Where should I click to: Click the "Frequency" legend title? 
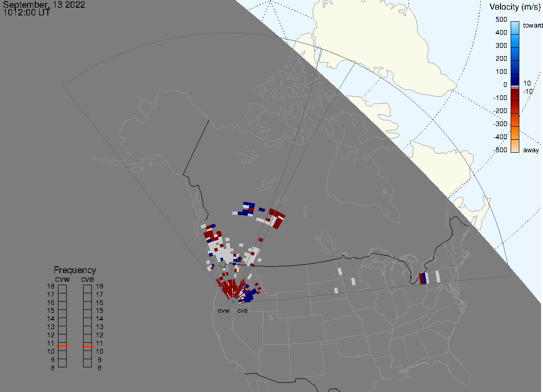(75, 270)
